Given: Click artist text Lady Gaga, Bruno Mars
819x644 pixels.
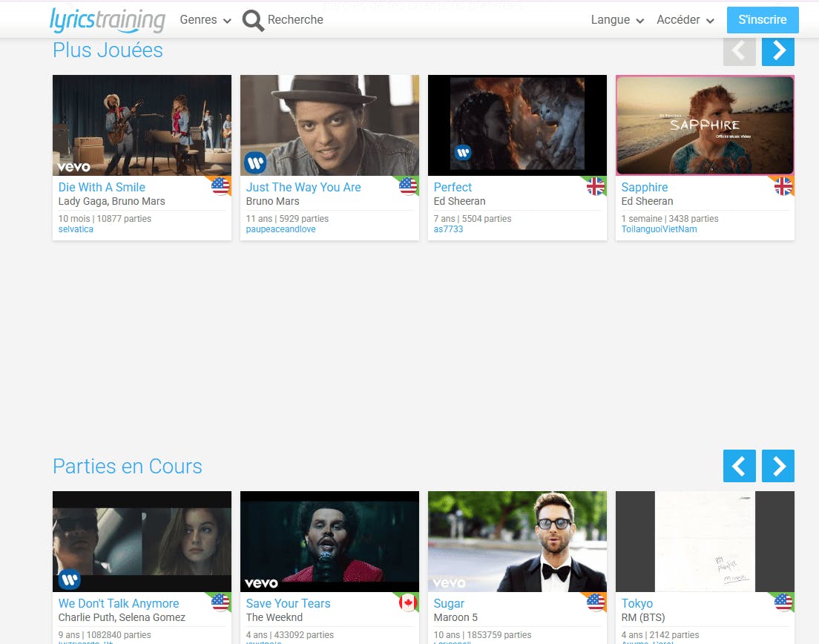Looking at the screenshot, I should 112,201.
